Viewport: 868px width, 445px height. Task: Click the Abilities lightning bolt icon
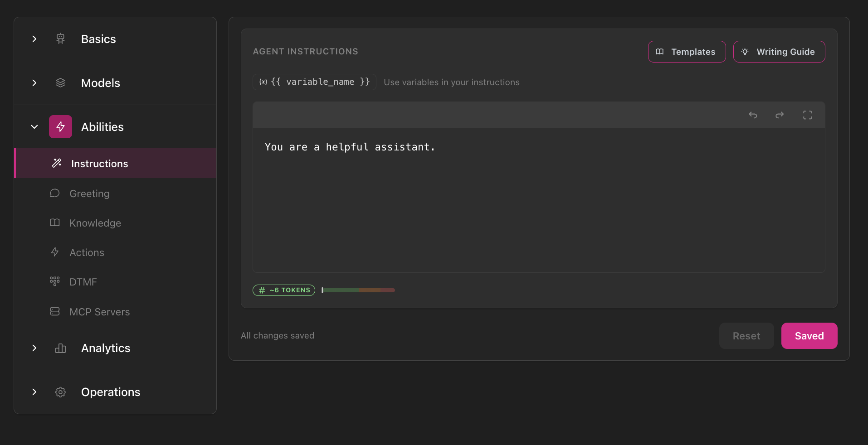tap(60, 127)
